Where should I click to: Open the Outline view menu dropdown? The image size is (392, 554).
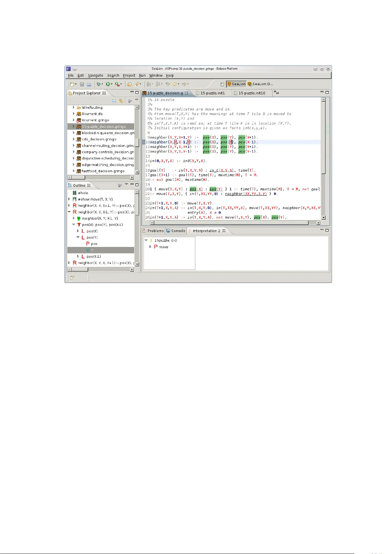pos(126,185)
